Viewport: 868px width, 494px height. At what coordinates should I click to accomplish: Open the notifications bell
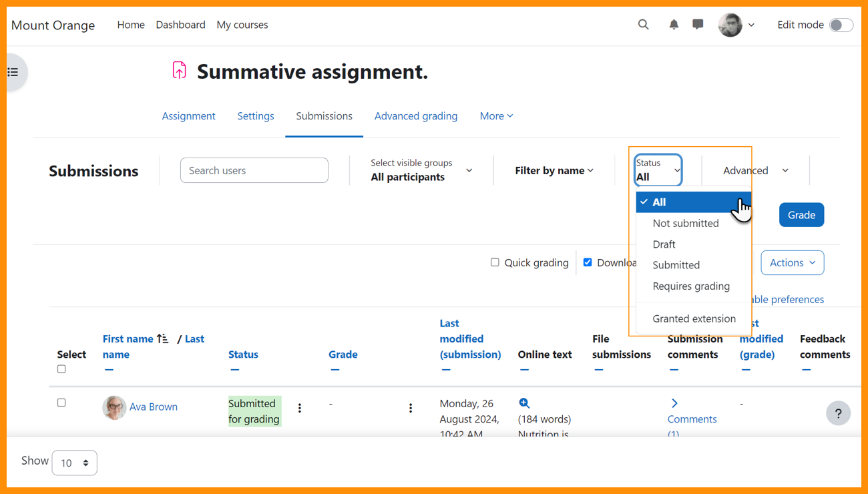[674, 25]
